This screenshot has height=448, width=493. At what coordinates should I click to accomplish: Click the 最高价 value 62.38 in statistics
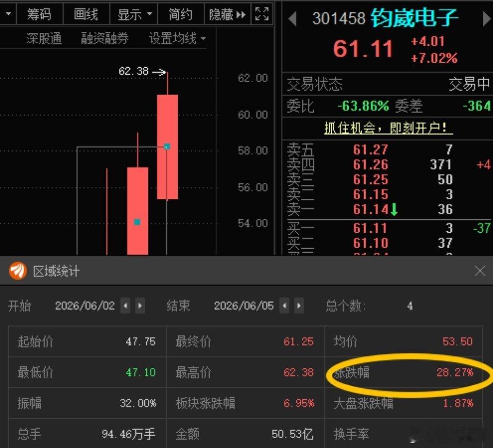(x=298, y=372)
